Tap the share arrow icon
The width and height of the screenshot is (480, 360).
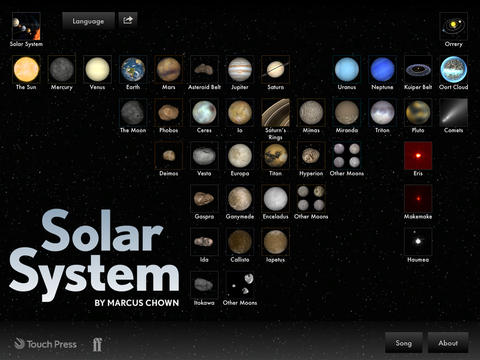[x=128, y=20]
